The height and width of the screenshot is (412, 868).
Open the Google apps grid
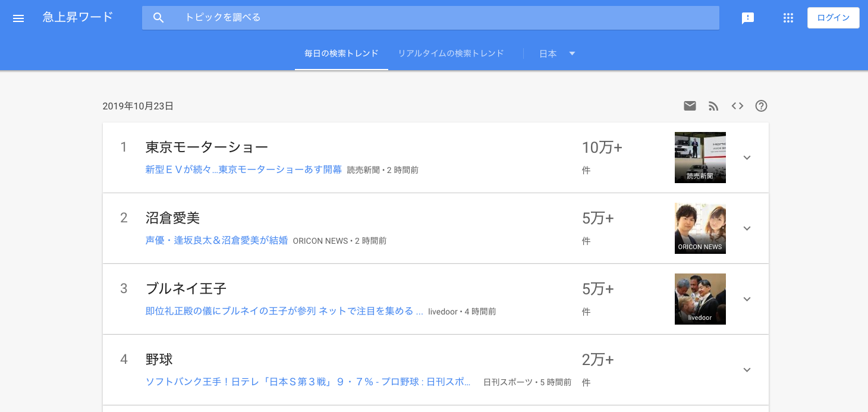(788, 18)
